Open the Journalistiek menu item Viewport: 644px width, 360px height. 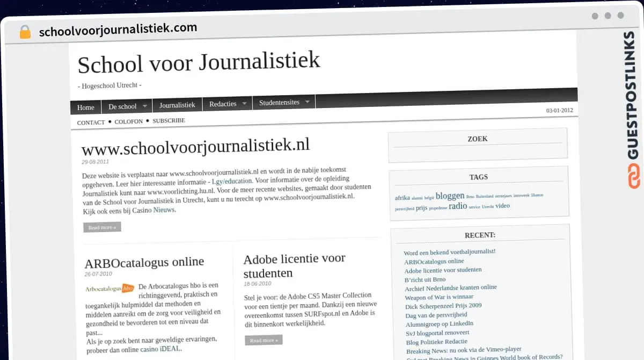coord(177,105)
